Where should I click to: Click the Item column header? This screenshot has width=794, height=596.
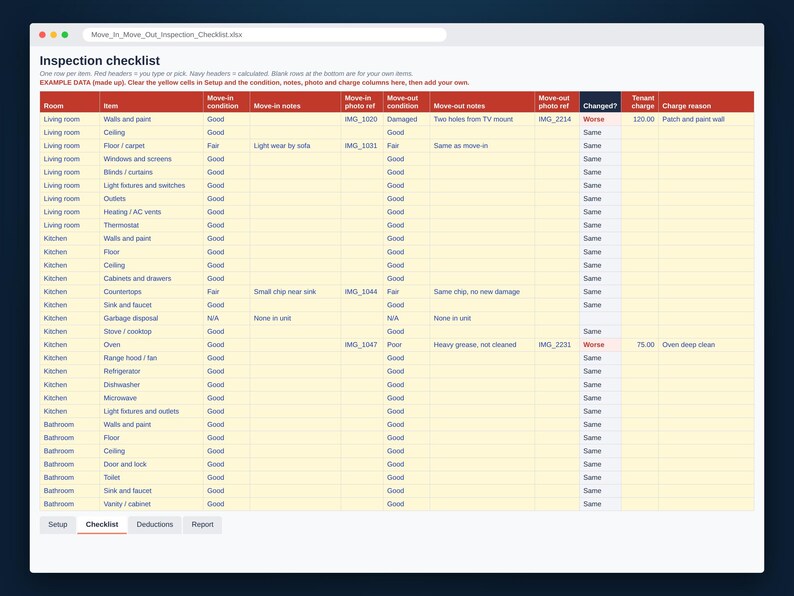151,102
